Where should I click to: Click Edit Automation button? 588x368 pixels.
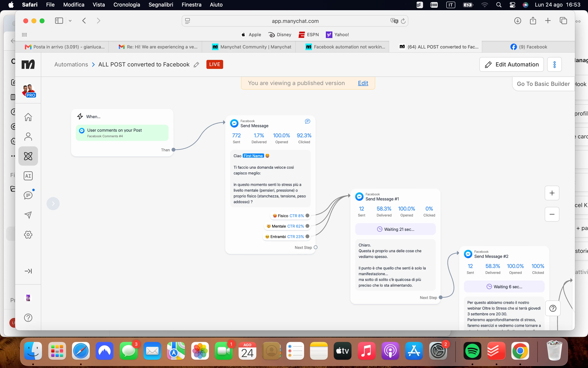[x=511, y=64]
